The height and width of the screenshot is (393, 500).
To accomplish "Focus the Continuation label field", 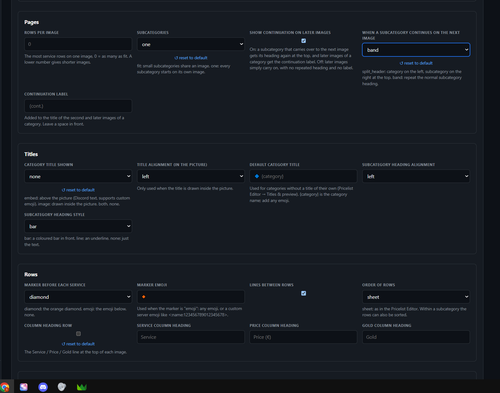I will (78, 106).
